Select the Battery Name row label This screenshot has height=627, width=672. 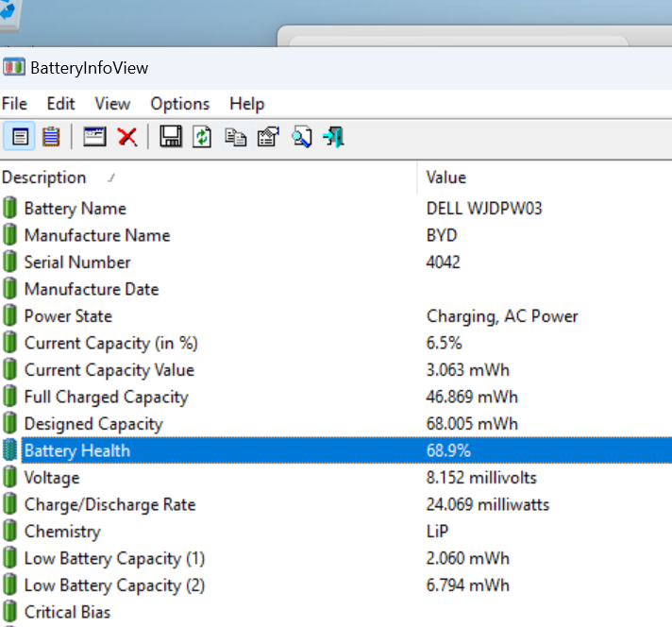[75, 209]
